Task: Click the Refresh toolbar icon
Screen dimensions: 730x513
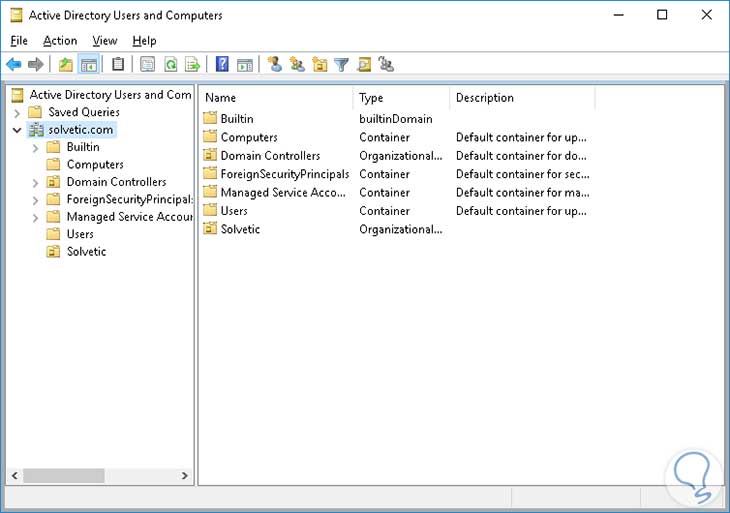Action: tap(170, 65)
